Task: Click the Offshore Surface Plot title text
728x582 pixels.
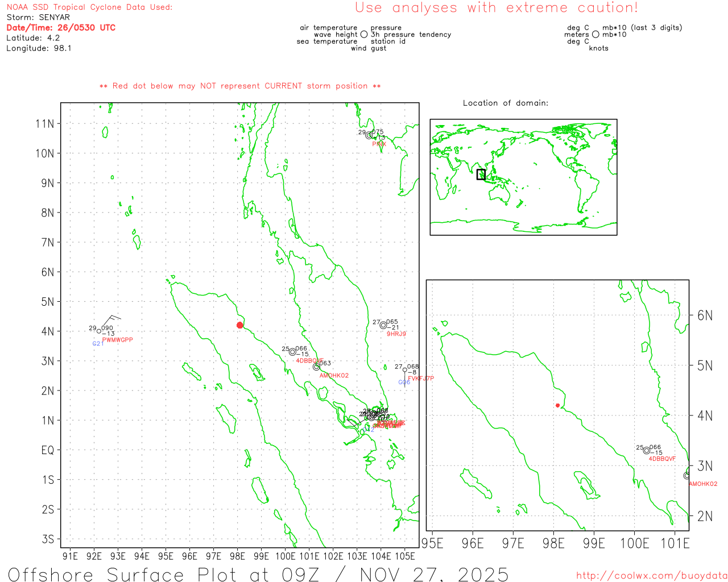Action: click(x=258, y=574)
